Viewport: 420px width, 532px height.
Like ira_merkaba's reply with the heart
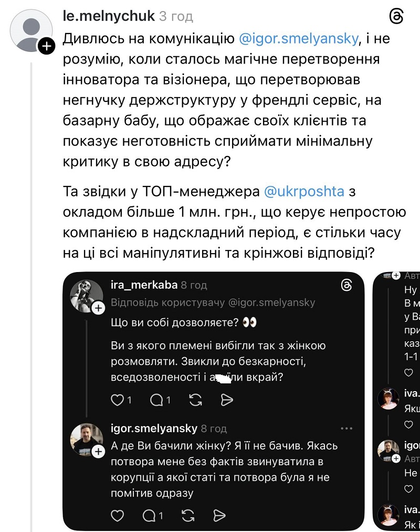point(117,400)
